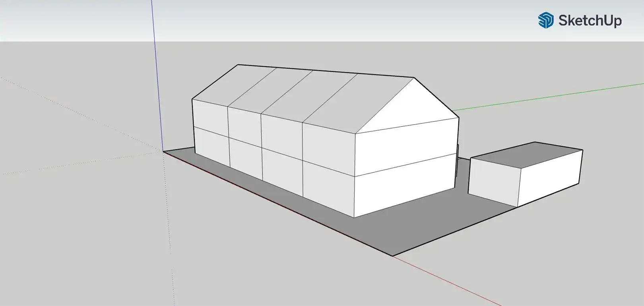Screen dimensions: 644x306
Task: Click the roof ridge peak at the gable
Action: 414,78
